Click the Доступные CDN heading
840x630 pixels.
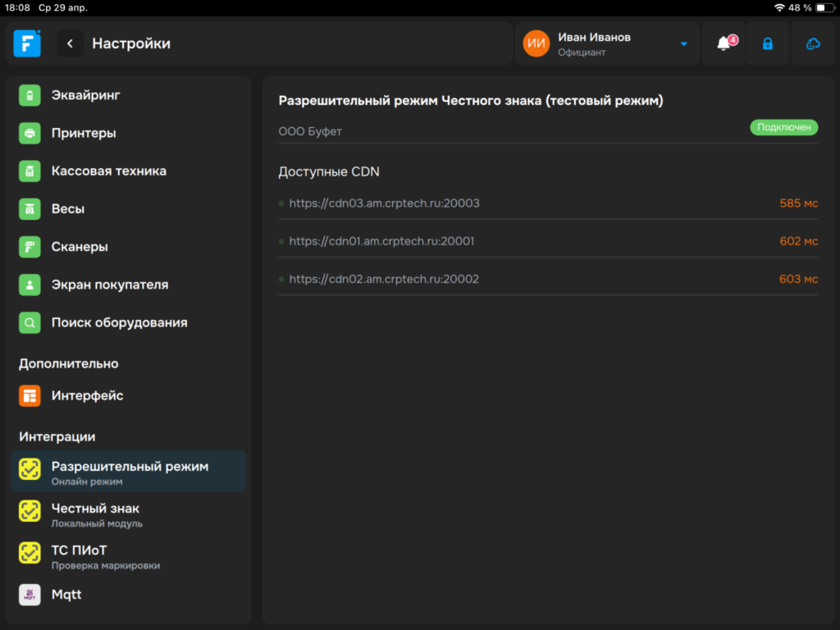pyautogui.click(x=329, y=172)
